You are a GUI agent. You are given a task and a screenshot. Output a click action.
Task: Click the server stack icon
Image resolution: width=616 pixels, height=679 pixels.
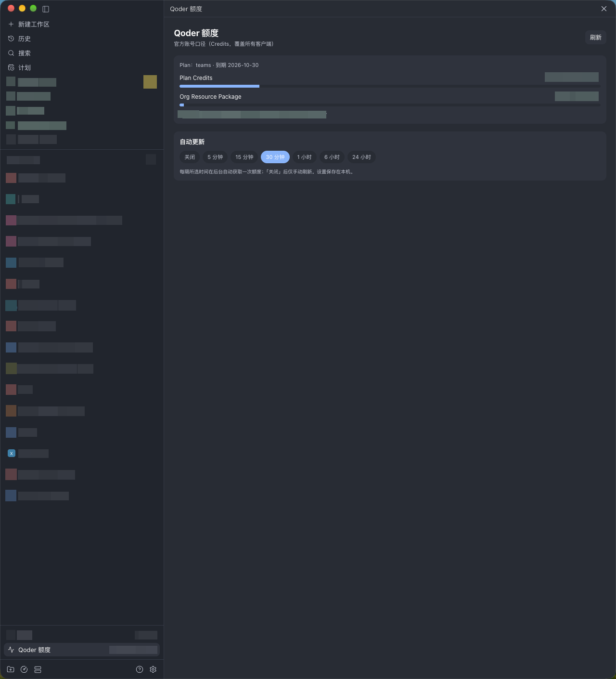click(x=38, y=669)
